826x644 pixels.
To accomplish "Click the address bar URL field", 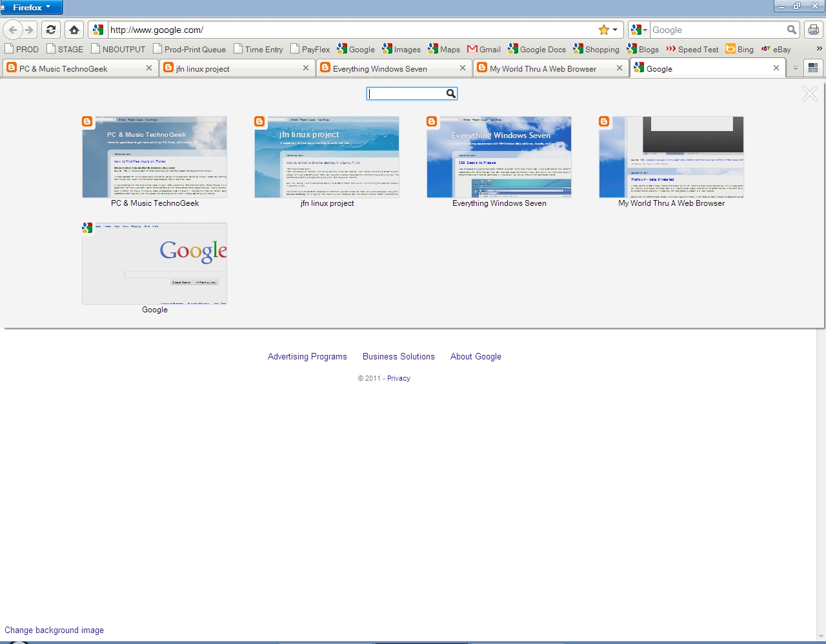I will 352,30.
